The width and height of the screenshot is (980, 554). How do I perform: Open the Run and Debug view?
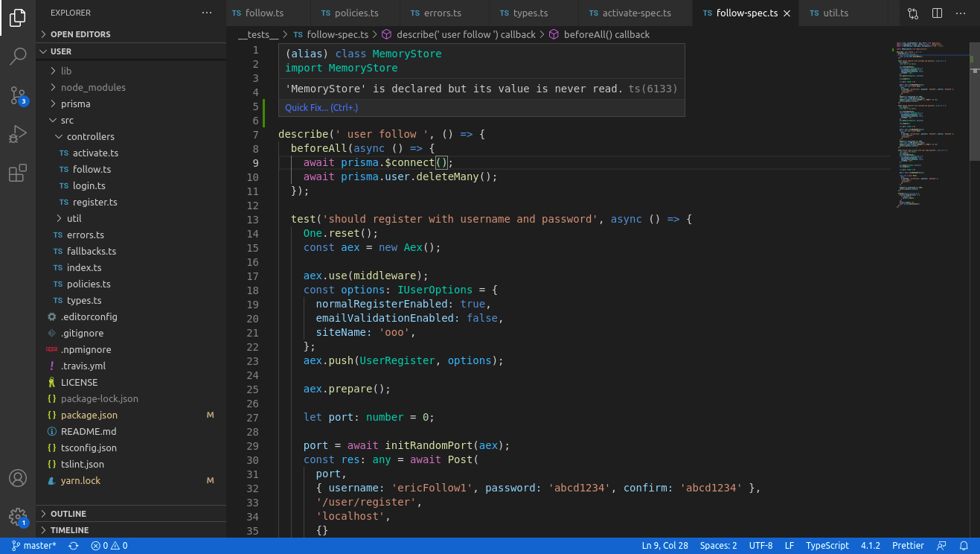click(18, 134)
